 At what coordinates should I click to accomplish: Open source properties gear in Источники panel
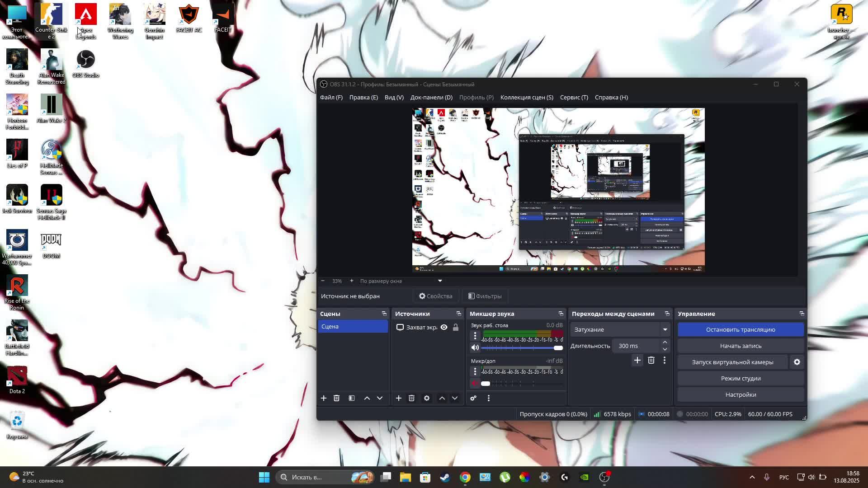point(426,398)
